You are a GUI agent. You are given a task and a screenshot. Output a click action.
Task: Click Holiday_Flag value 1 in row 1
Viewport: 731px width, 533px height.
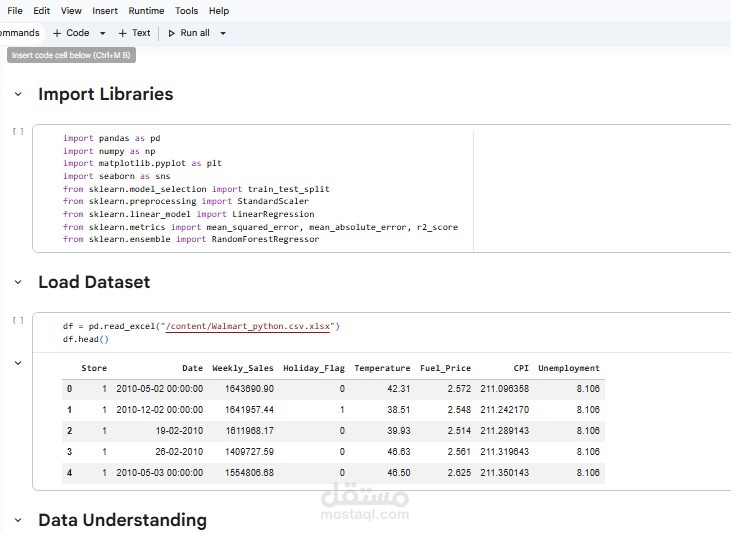(x=342, y=410)
